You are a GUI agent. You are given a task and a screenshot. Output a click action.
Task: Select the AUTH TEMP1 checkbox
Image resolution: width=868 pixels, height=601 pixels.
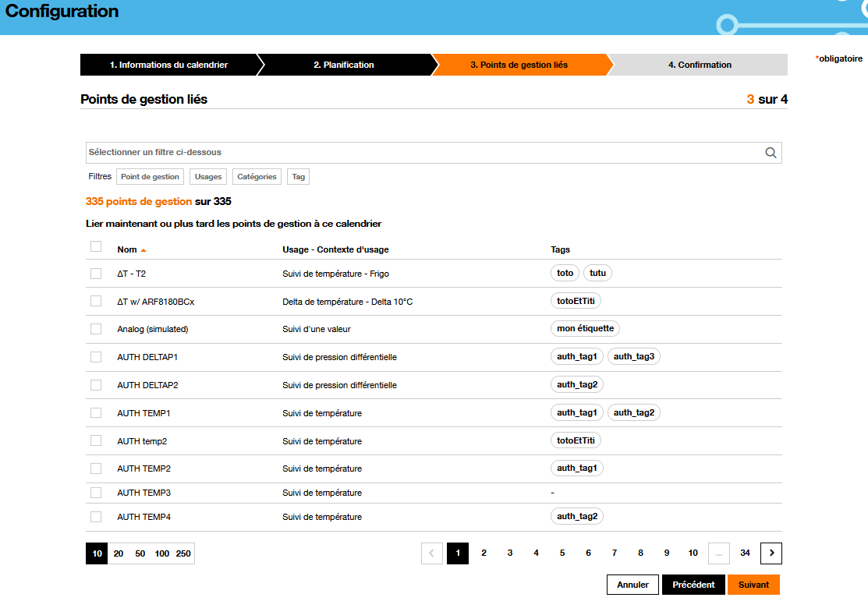pos(96,412)
